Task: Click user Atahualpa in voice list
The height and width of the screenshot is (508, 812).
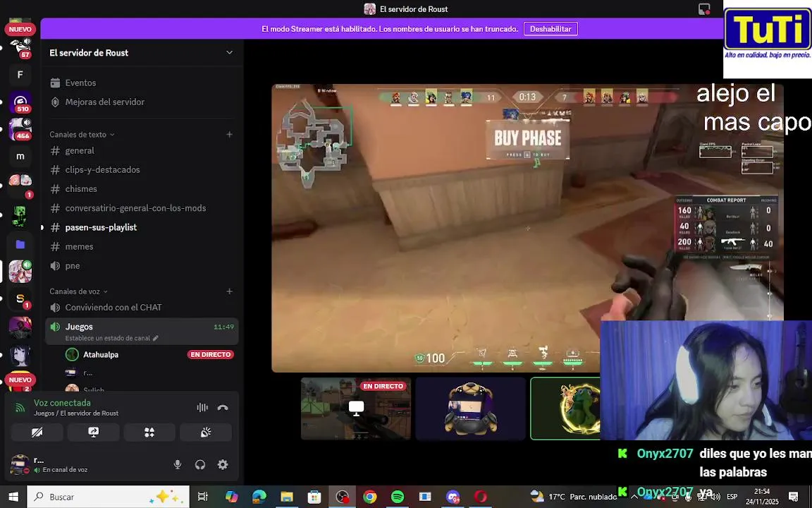Action: (x=101, y=355)
